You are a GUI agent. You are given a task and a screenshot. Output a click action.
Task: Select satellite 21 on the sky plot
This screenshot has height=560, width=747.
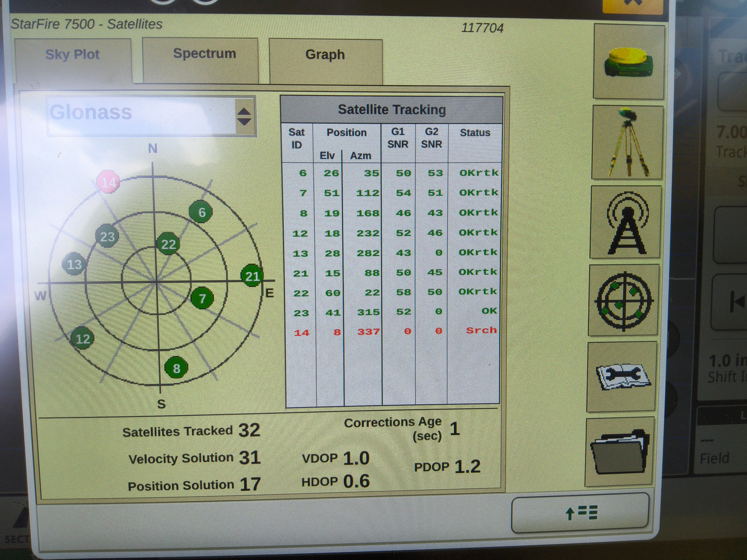(x=252, y=276)
